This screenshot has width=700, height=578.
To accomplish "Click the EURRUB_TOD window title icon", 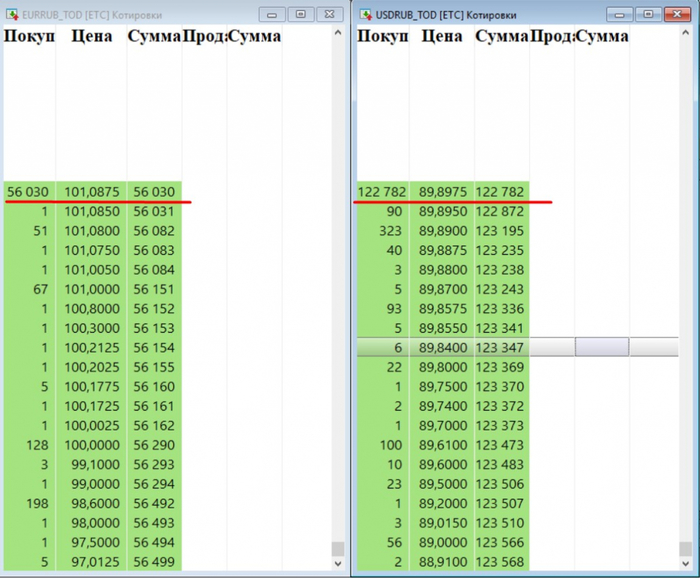I will (11, 13).
